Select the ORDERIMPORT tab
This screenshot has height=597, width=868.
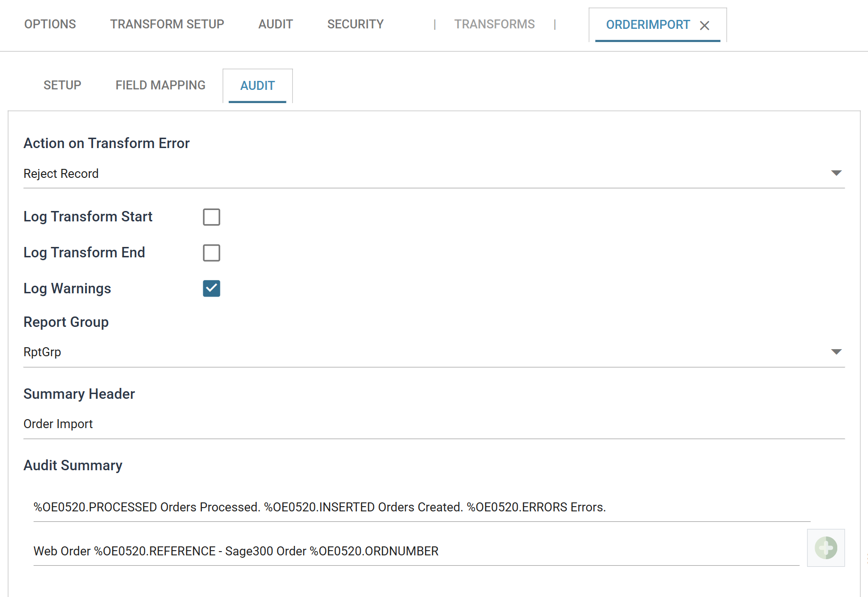click(x=648, y=25)
